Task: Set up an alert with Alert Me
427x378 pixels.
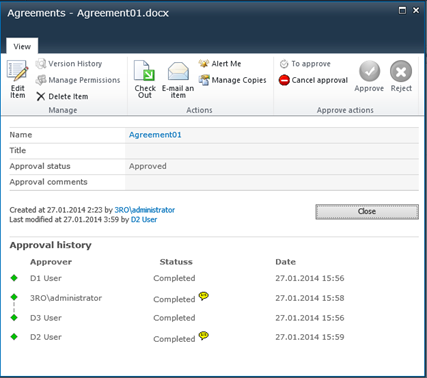Action: (x=220, y=64)
